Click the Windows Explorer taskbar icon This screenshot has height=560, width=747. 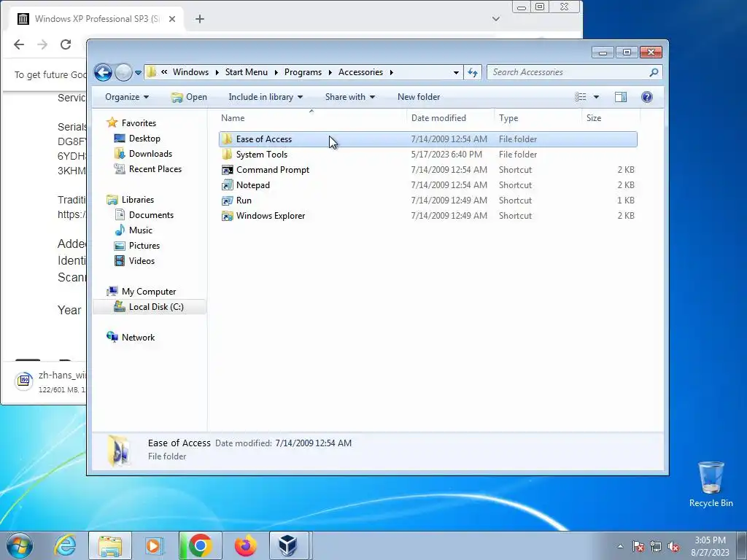coord(110,545)
